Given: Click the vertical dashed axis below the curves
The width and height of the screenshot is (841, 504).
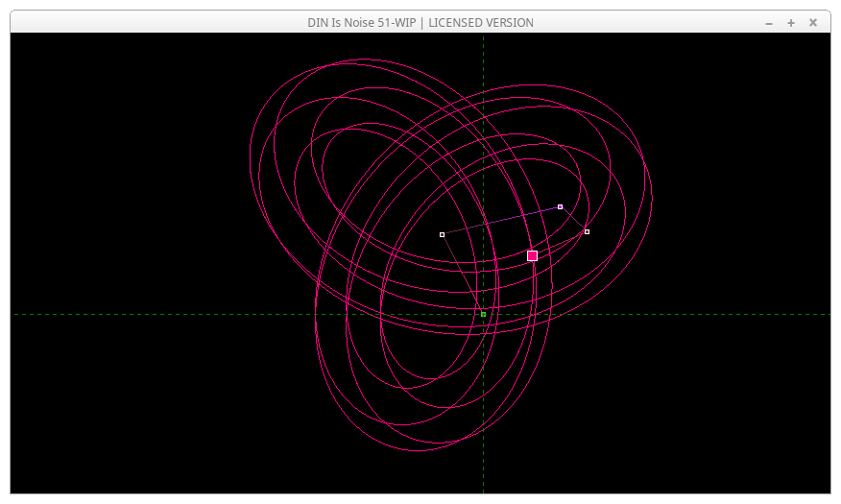Looking at the screenshot, I should click(483, 470).
